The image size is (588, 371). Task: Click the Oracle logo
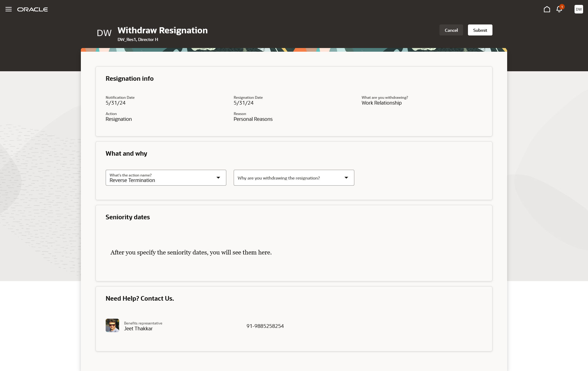click(x=32, y=9)
